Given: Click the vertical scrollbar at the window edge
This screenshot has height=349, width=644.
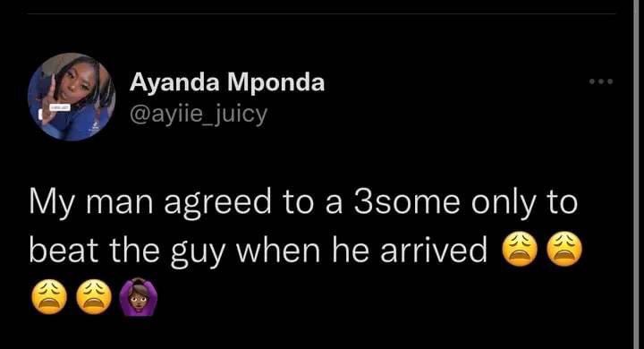Looking at the screenshot, I should [636, 174].
